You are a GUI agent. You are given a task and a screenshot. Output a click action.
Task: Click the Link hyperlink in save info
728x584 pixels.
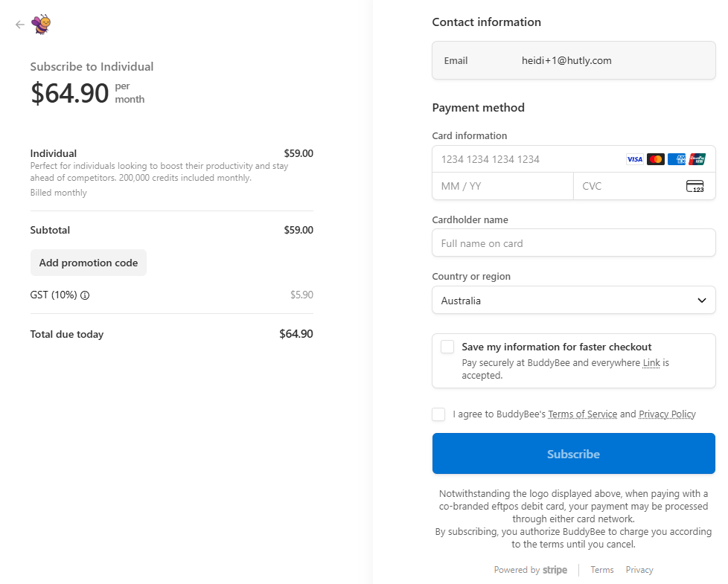click(651, 363)
